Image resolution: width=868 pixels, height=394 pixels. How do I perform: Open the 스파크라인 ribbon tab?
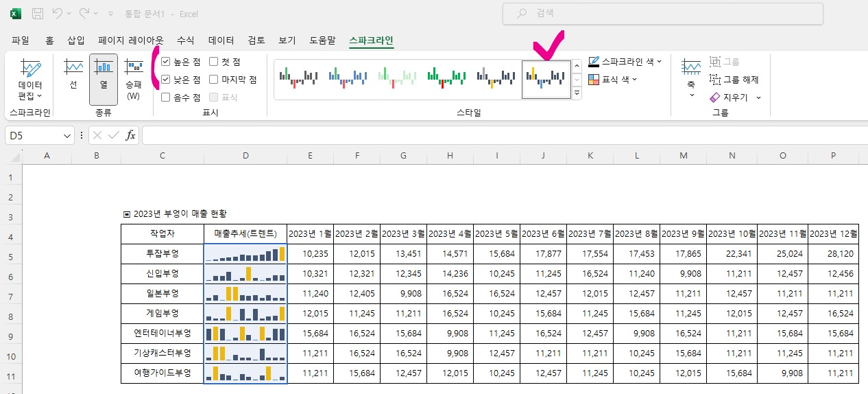(371, 40)
